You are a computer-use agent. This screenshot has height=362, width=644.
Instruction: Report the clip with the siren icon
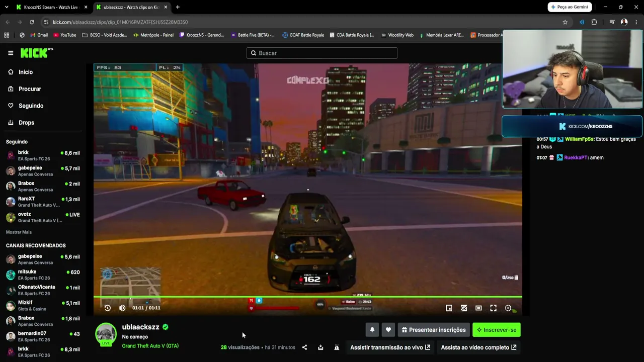click(x=337, y=347)
